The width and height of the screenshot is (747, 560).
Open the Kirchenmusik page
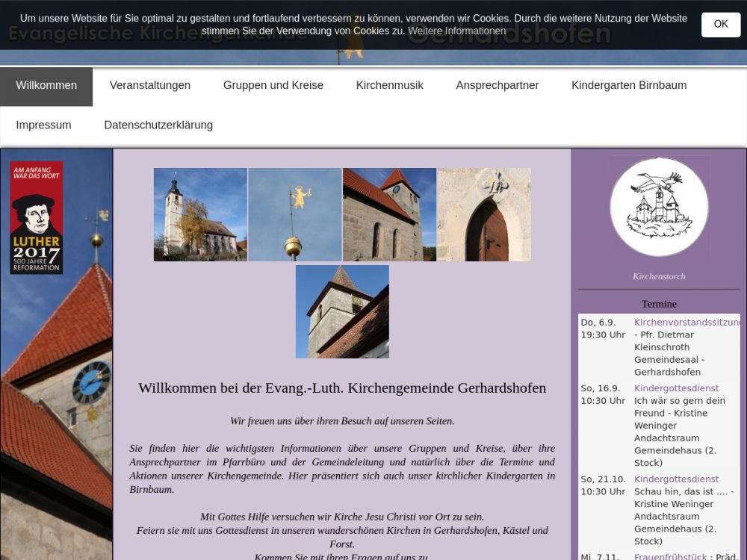click(x=389, y=86)
